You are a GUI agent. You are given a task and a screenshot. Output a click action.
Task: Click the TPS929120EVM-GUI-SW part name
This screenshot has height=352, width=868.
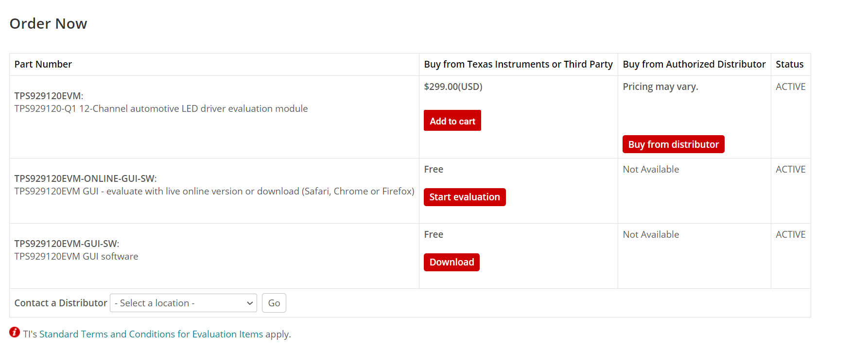pyautogui.click(x=67, y=244)
